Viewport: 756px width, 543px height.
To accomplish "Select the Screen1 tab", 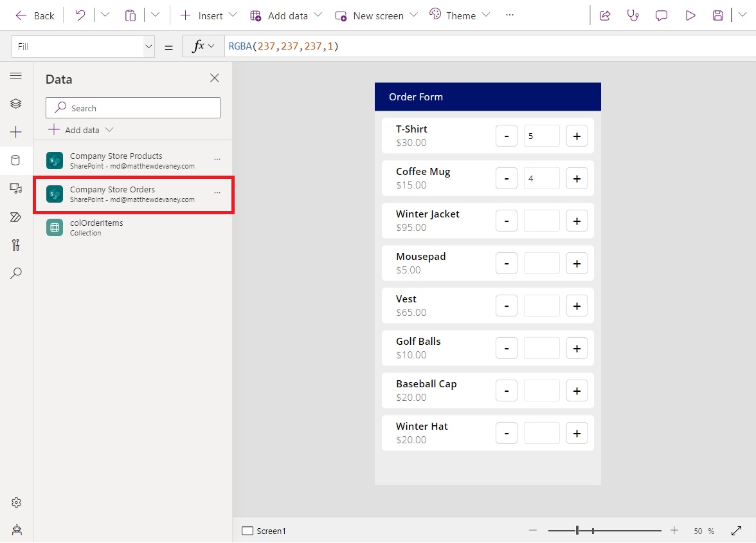I will [264, 531].
